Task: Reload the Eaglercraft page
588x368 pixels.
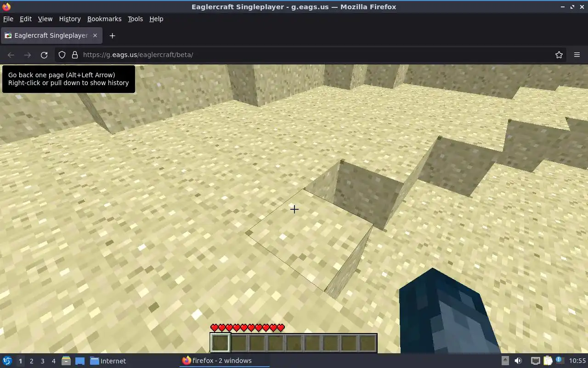Action: (44, 55)
